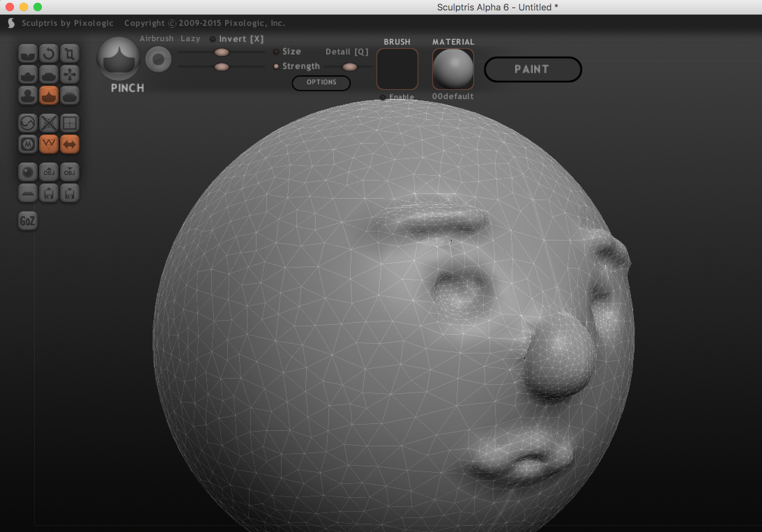The width and height of the screenshot is (762, 532).
Task: Click the Size slider handle
Action: click(x=222, y=52)
